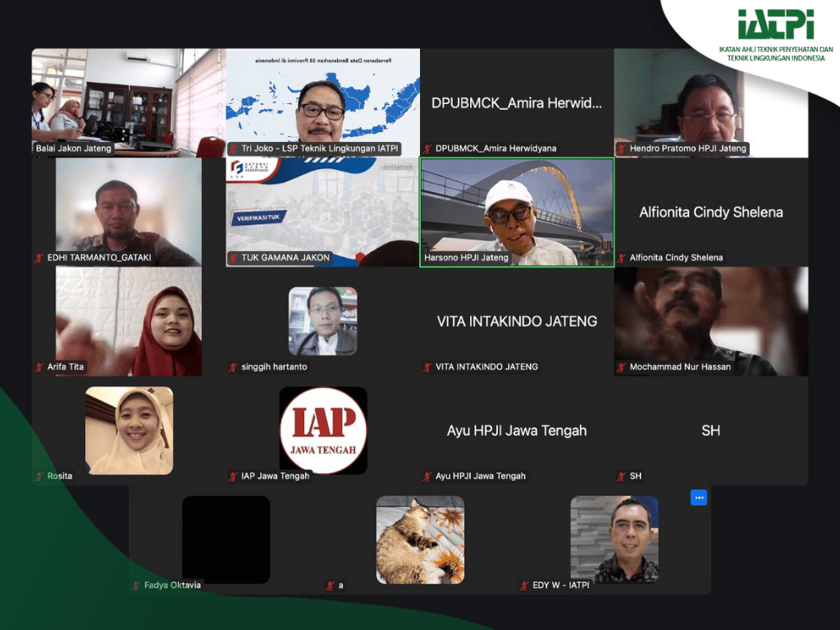Viewport: 840px width, 630px height.
Task: Click Rosita's profile picture
Action: [129, 431]
